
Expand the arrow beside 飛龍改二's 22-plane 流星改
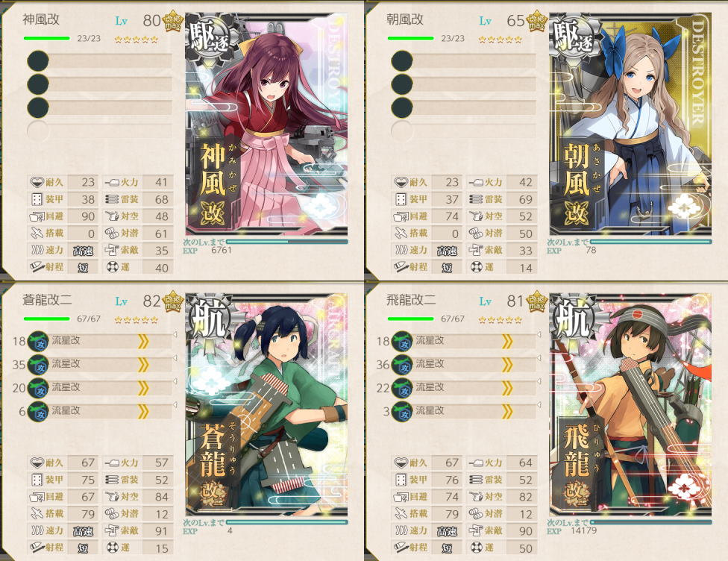pyautogui.click(x=507, y=387)
